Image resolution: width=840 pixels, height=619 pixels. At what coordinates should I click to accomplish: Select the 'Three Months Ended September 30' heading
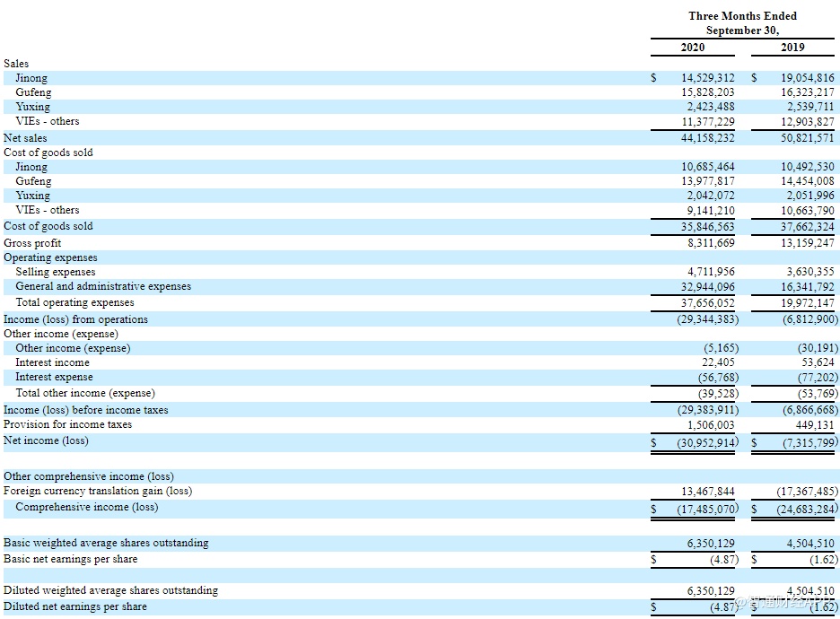click(x=742, y=23)
